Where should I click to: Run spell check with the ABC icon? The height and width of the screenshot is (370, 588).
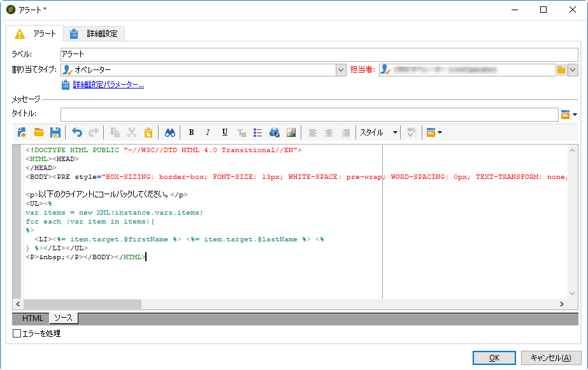click(412, 132)
